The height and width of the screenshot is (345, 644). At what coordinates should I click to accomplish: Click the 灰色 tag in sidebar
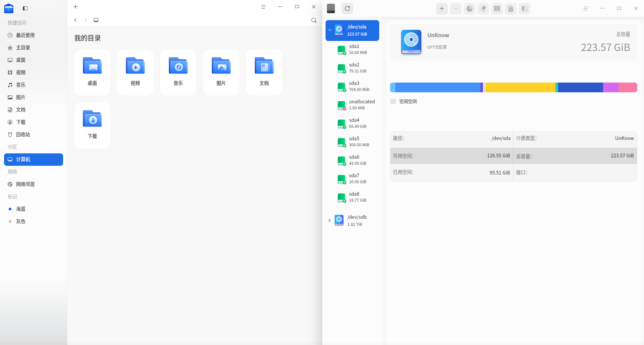point(34,221)
